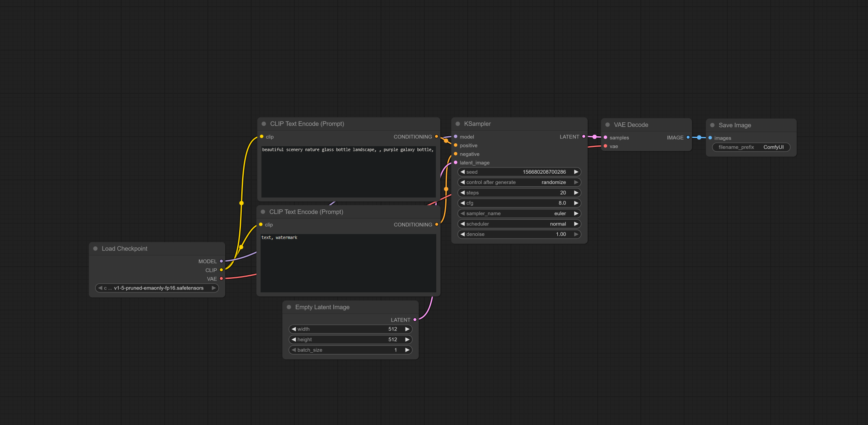Increase width with the right arrow

tap(407, 329)
